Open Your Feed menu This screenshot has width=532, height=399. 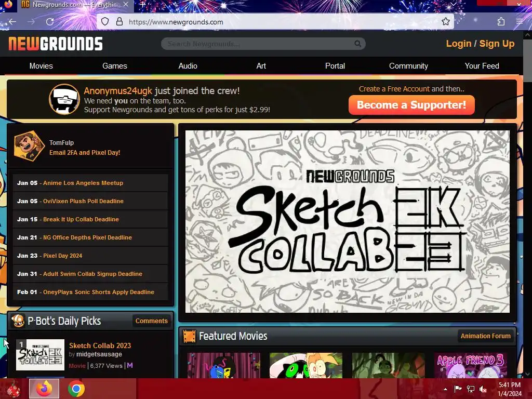(482, 66)
